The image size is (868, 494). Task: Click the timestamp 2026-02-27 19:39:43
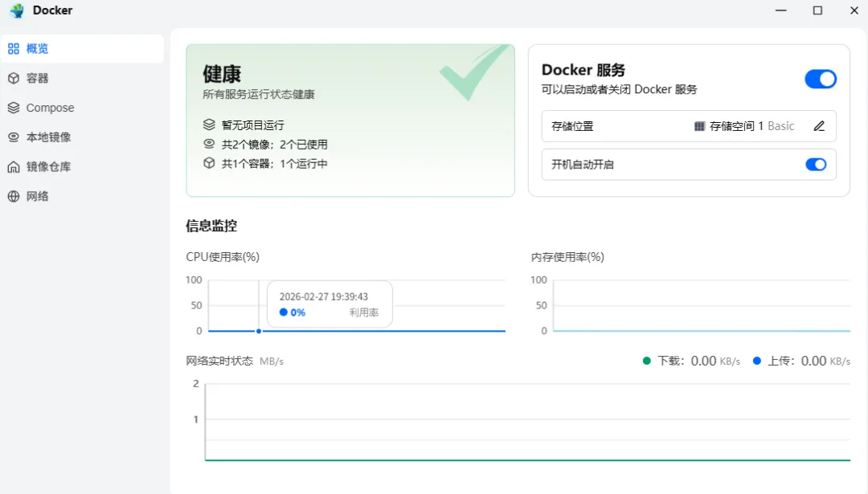(x=323, y=297)
